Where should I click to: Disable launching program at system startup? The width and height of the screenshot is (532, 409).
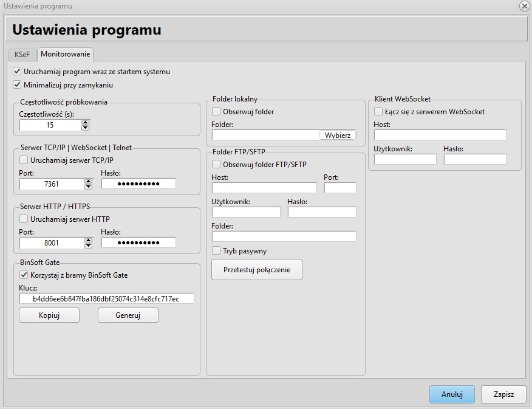tap(17, 72)
